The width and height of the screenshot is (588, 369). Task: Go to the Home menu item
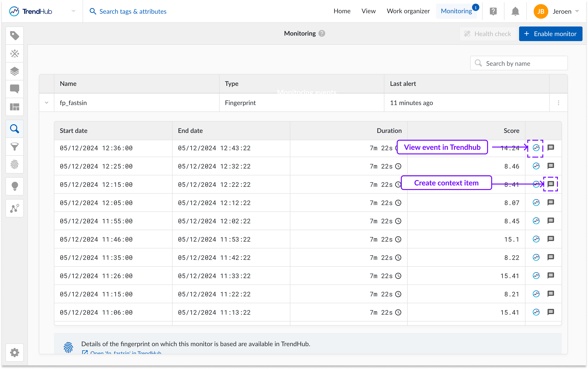point(342,11)
